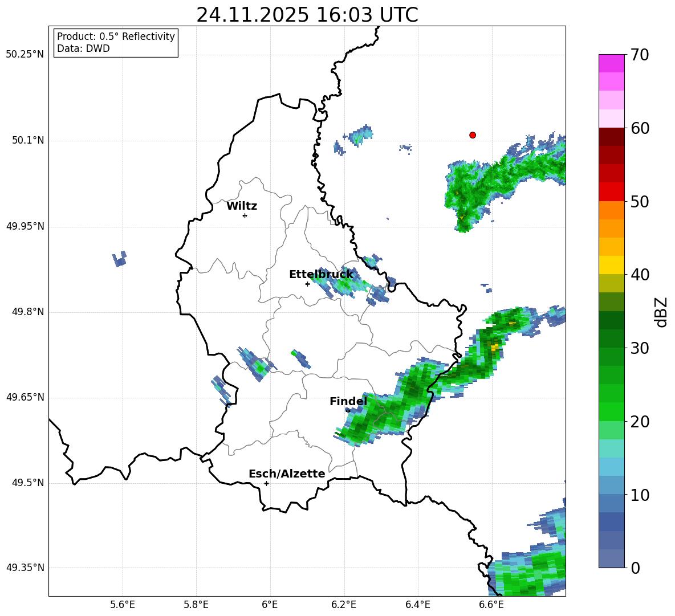Click the 'Data: DWD' text
This screenshot has width=675, height=616.
click(83, 48)
